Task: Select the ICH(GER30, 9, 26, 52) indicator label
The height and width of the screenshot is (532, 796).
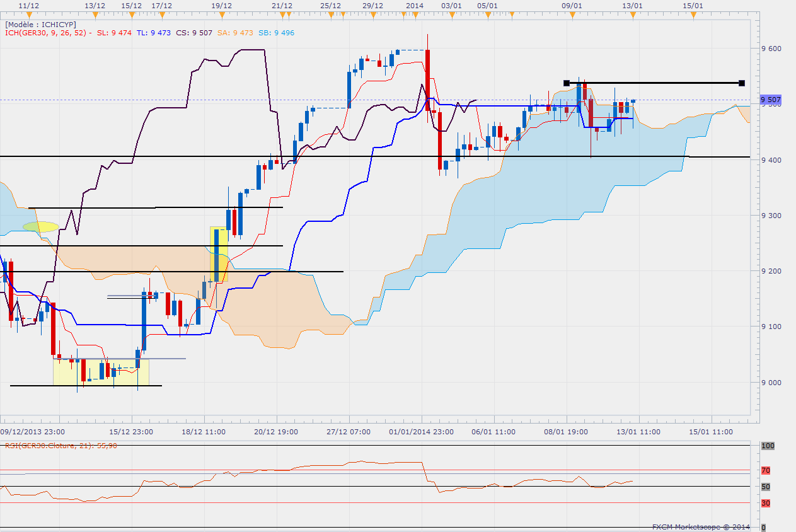Action: (x=47, y=33)
